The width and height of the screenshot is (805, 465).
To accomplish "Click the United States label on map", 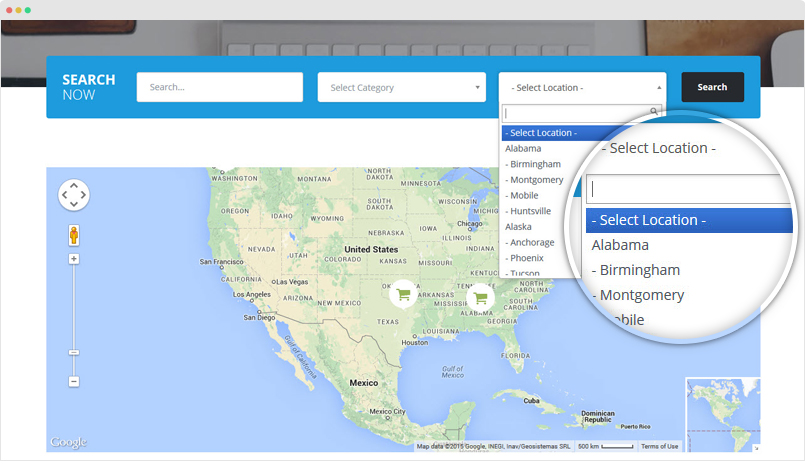I will click(x=371, y=249).
